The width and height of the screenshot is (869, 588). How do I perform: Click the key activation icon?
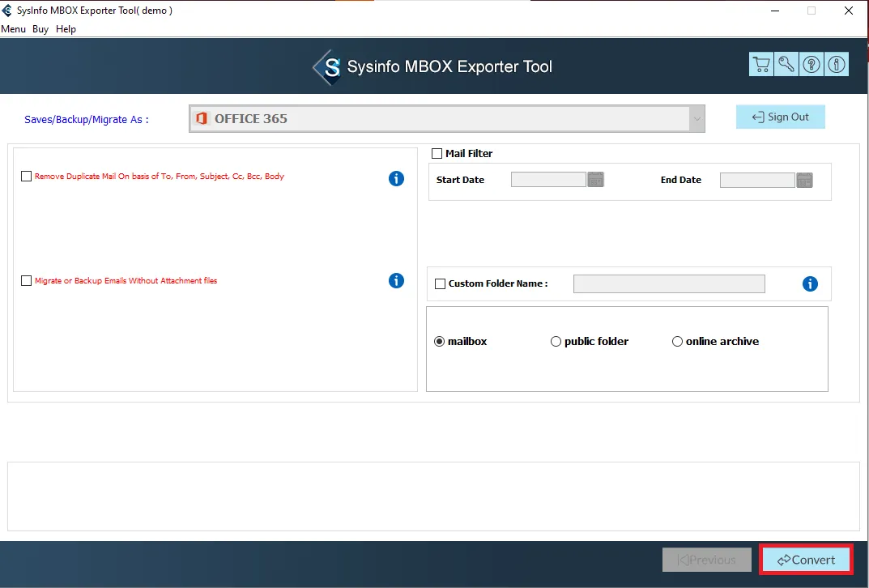786,64
